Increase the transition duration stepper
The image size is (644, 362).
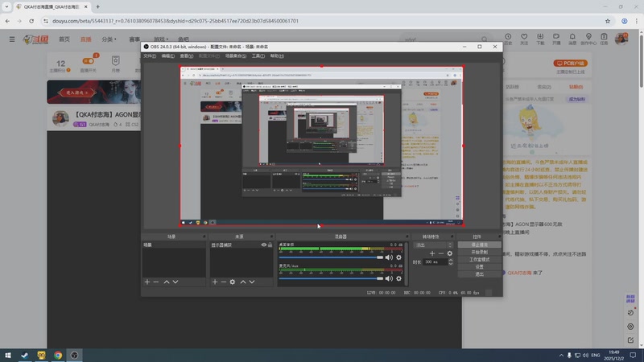tap(451, 260)
